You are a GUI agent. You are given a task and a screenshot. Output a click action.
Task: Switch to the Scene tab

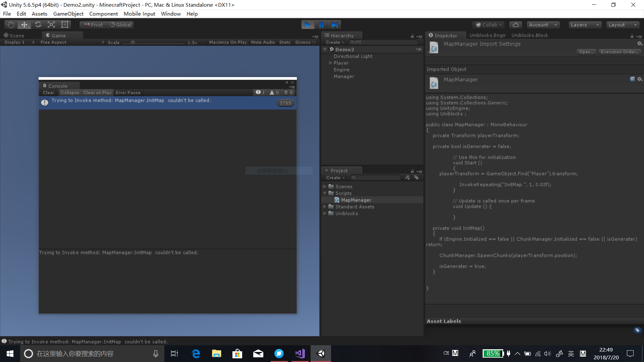[x=14, y=36]
